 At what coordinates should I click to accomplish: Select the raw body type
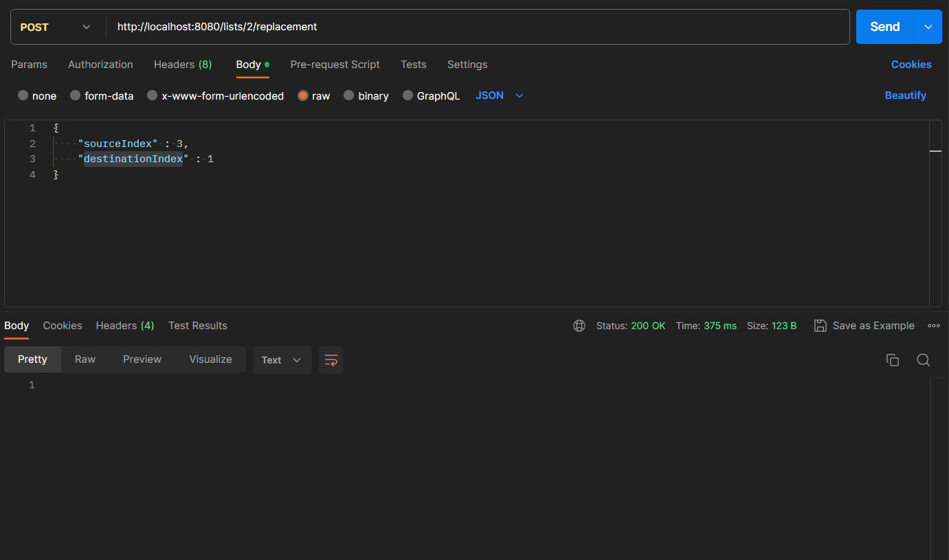(313, 96)
